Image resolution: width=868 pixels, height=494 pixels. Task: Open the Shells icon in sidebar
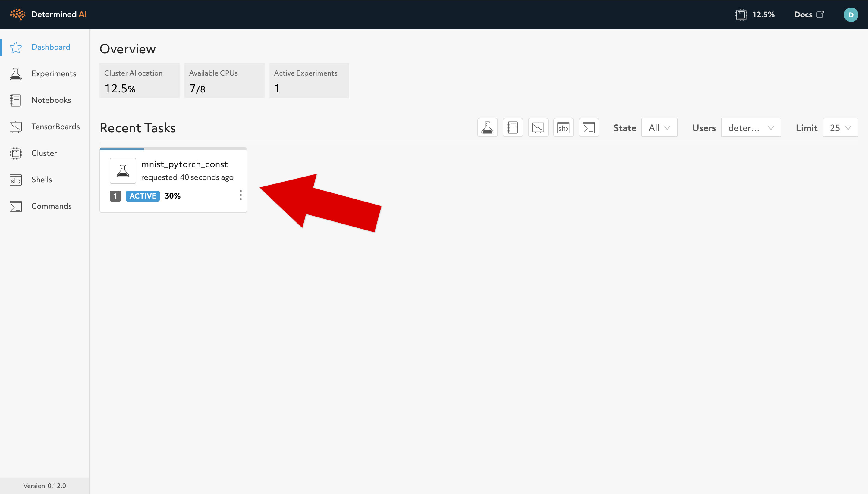[16, 180]
